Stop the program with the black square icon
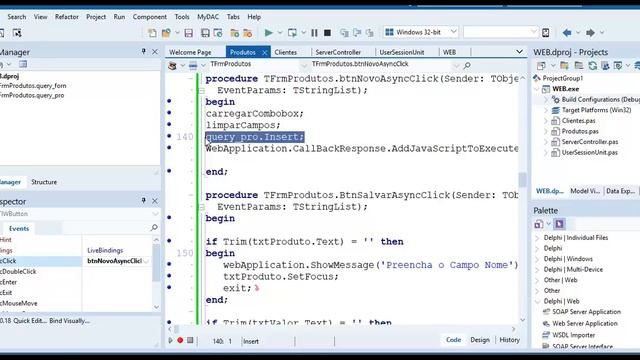 point(327,33)
